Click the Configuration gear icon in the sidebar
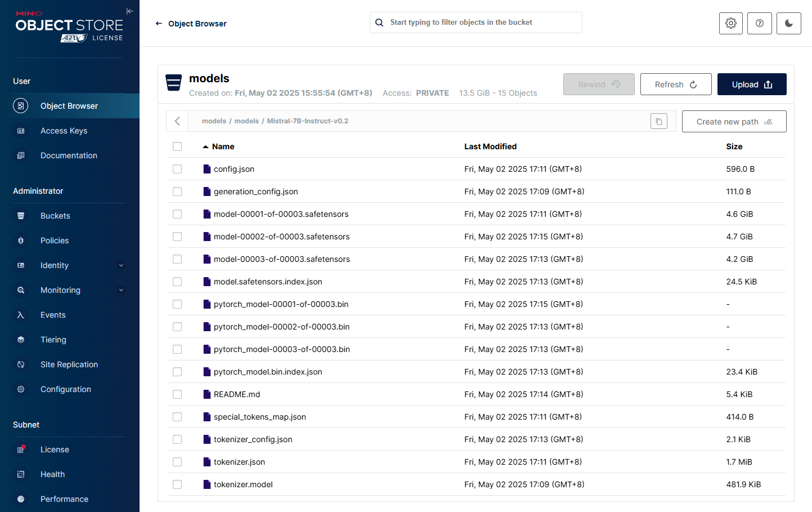 tap(21, 389)
